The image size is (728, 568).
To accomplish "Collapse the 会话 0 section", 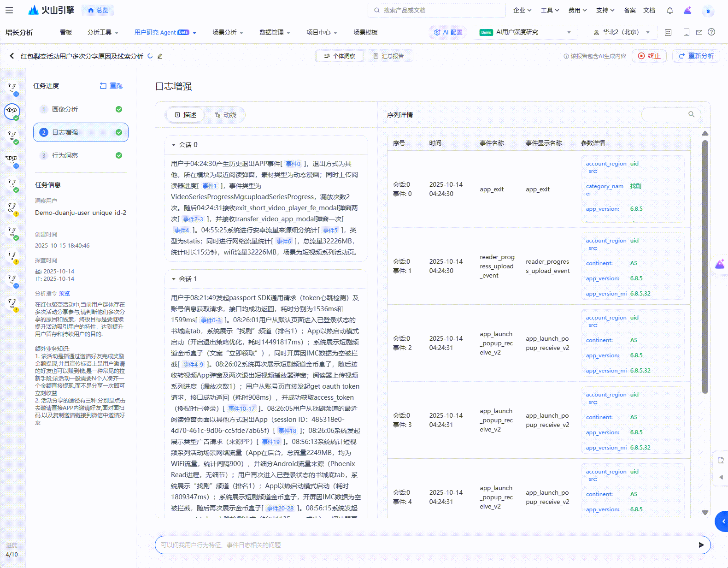I will [174, 145].
